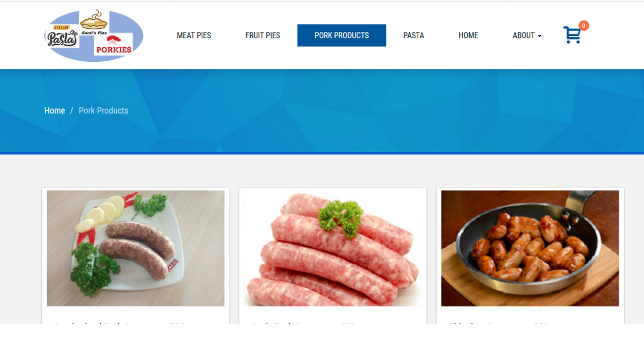The width and height of the screenshot is (644, 343).
Task: Select the first product card title
Action: pyautogui.click(x=119, y=325)
